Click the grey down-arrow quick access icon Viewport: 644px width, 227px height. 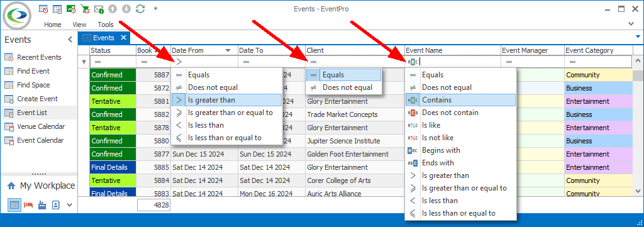coord(126,9)
